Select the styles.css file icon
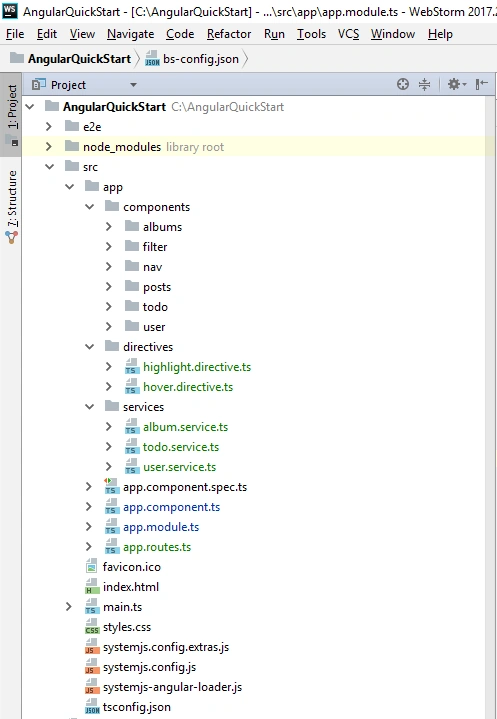 pos(92,627)
